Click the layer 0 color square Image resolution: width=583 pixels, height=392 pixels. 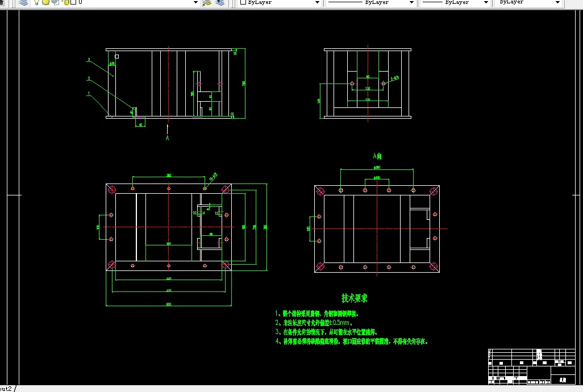pos(73,2)
